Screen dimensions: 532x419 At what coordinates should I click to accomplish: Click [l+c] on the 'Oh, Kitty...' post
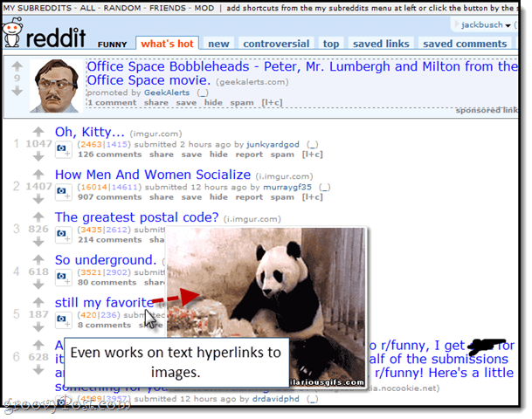pos(313,155)
